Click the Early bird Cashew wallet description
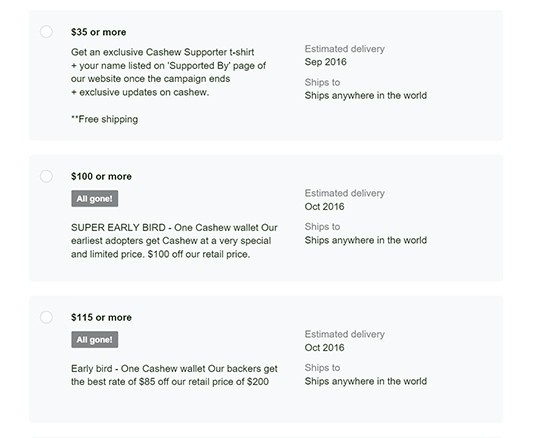Screen dimensions: 550x438 (174, 375)
